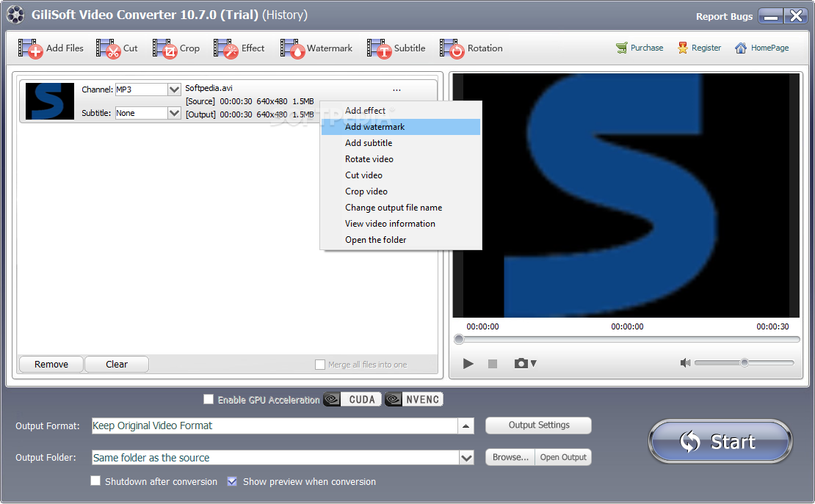815x504 pixels.
Task: Adjust the volume slider
Action: click(745, 362)
